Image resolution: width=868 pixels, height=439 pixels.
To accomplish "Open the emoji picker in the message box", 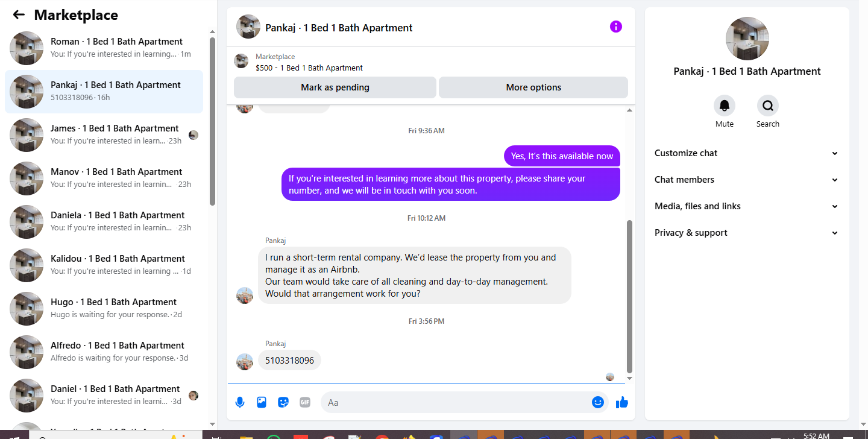I will pyautogui.click(x=598, y=402).
